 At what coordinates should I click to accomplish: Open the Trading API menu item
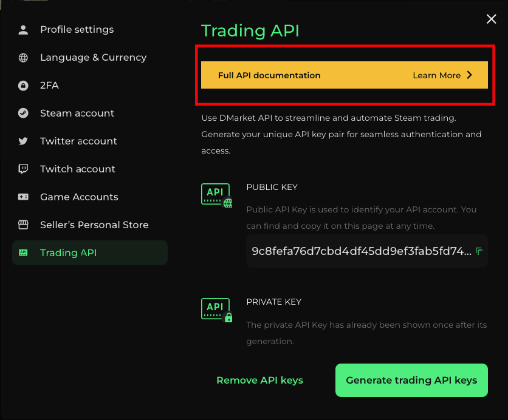pyautogui.click(x=90, y=252)
